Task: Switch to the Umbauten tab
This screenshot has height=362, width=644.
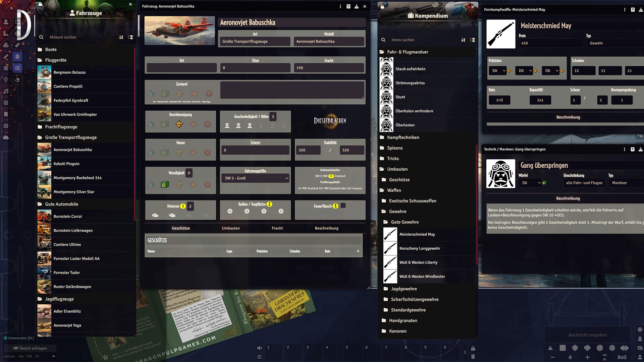Action: (230, 228)
